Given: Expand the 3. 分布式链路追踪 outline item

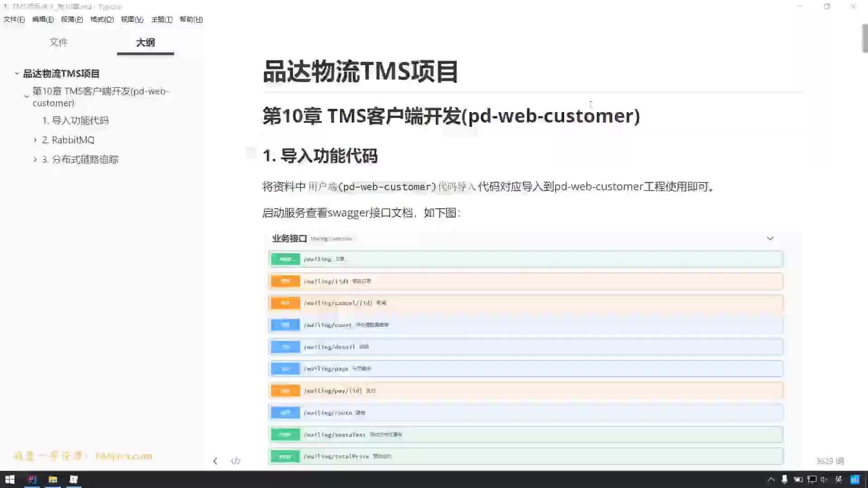Looking at the screenshot, I should (x=35, y=160).
